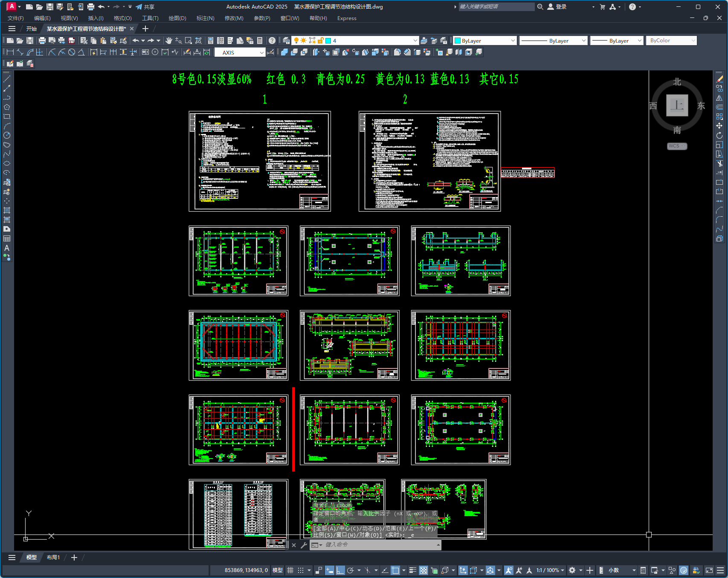Open the layer list dropdown
Image resolution: width=728 pixels, height=578 pixels.
point(415,41)
